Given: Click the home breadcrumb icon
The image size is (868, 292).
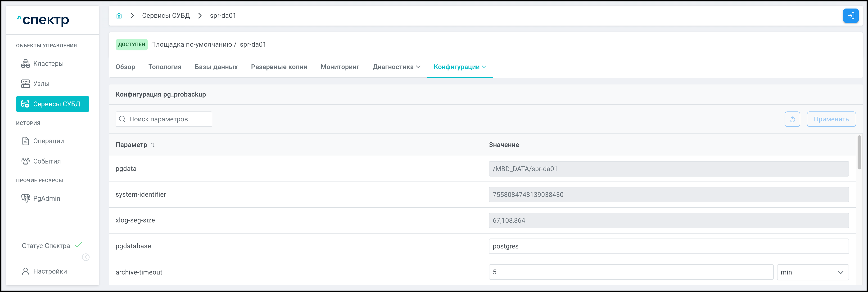Looking at the screenshot, I should point(119,16).
